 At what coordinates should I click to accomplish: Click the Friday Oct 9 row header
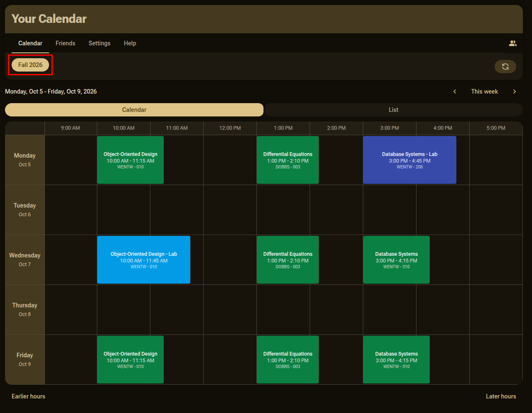(x=25, y=359)
